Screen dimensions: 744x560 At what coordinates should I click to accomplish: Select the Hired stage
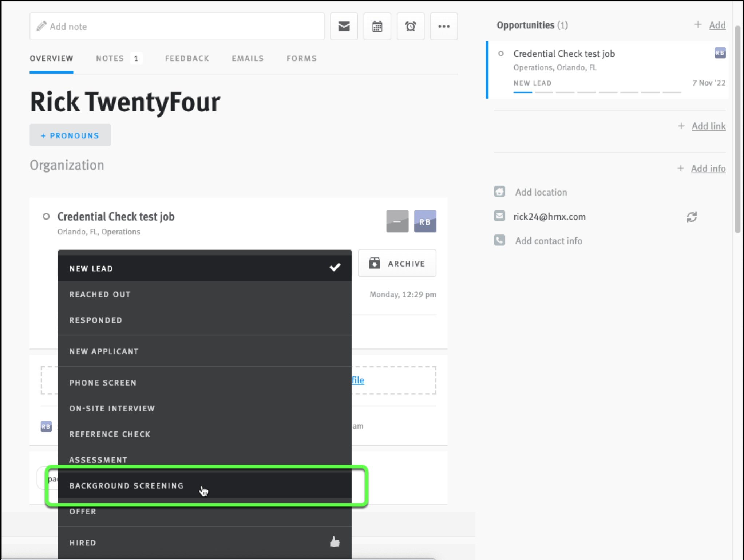coord(205,543)
